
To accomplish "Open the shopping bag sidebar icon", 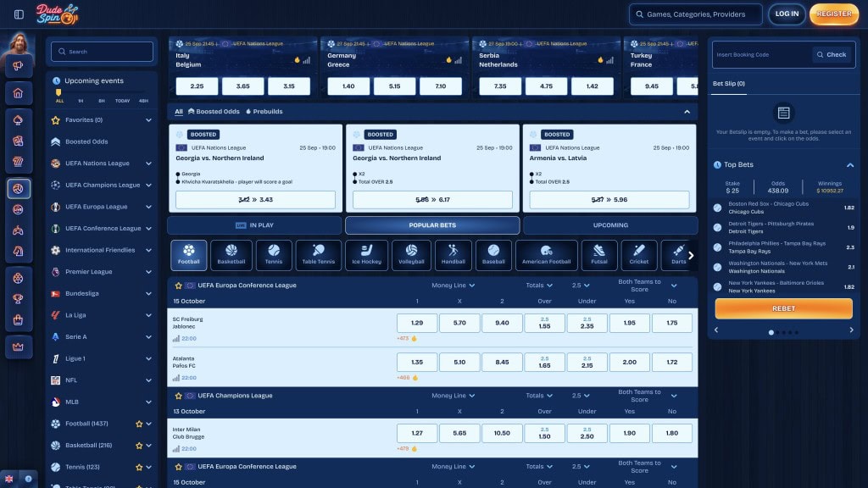I will point(19,319).
